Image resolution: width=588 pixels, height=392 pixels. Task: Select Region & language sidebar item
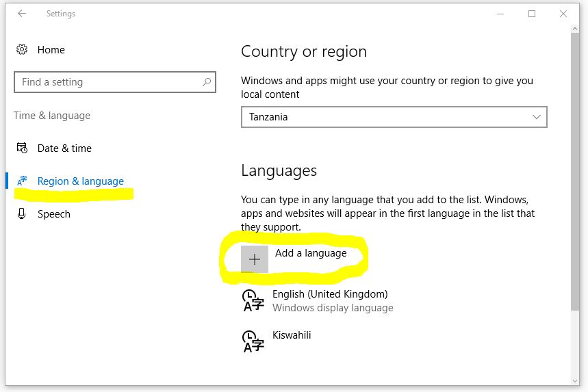pos(81,181)
